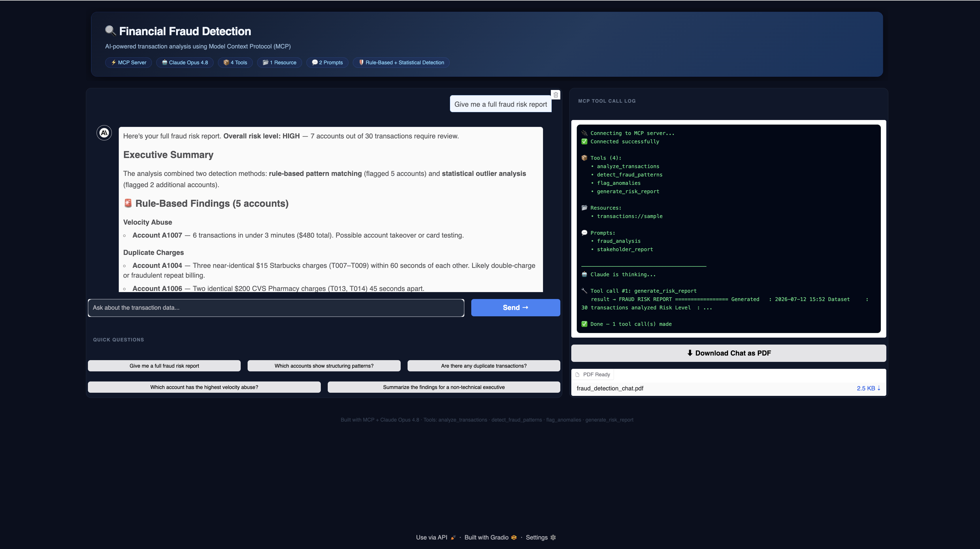The image size is (980, 549).
Task: Click the Rule-Based + Statistical Detection badge
Action: pos(401,62)
